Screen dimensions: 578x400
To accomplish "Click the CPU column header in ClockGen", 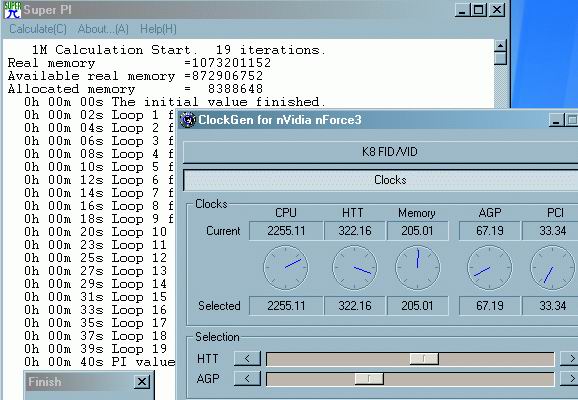I will click(286, 213).
